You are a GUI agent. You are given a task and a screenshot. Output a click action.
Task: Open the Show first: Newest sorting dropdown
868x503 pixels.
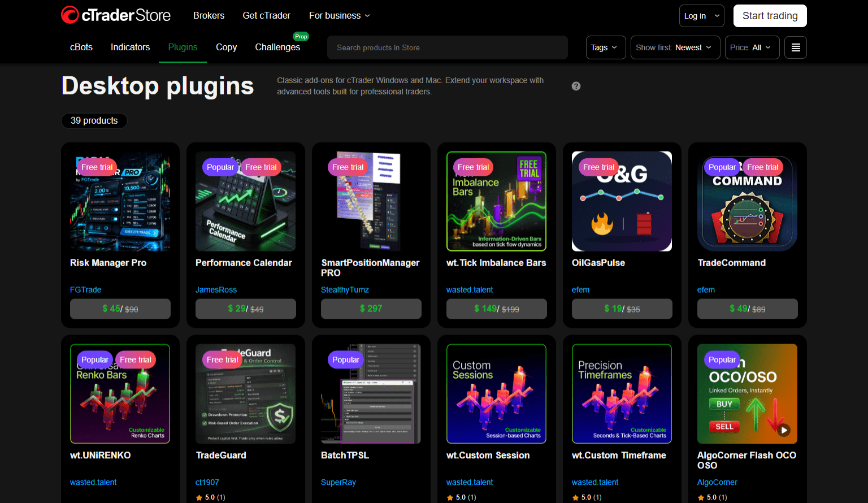tap(675, 47)
